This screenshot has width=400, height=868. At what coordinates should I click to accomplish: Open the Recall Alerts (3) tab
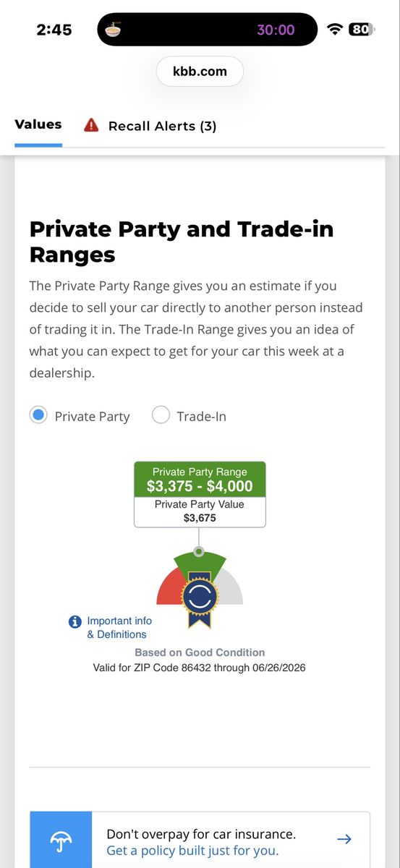point(162,126)
